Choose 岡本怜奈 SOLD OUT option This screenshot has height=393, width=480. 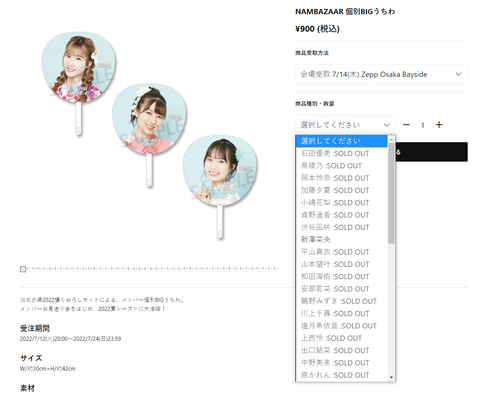(x=342, y=178)
